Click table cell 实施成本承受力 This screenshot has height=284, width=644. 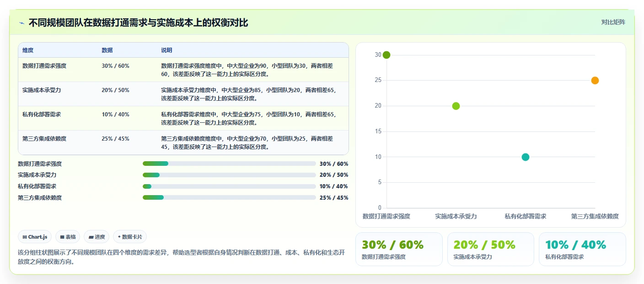click(42, 90)
